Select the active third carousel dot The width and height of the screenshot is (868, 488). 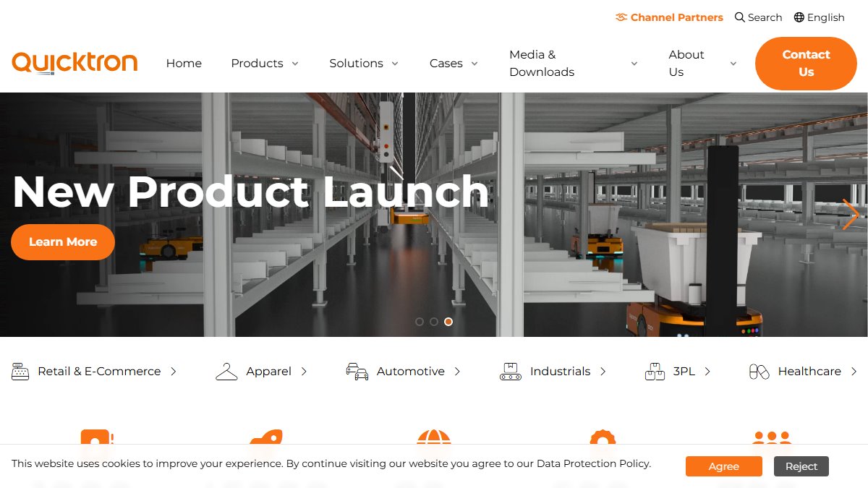(448, 322)
